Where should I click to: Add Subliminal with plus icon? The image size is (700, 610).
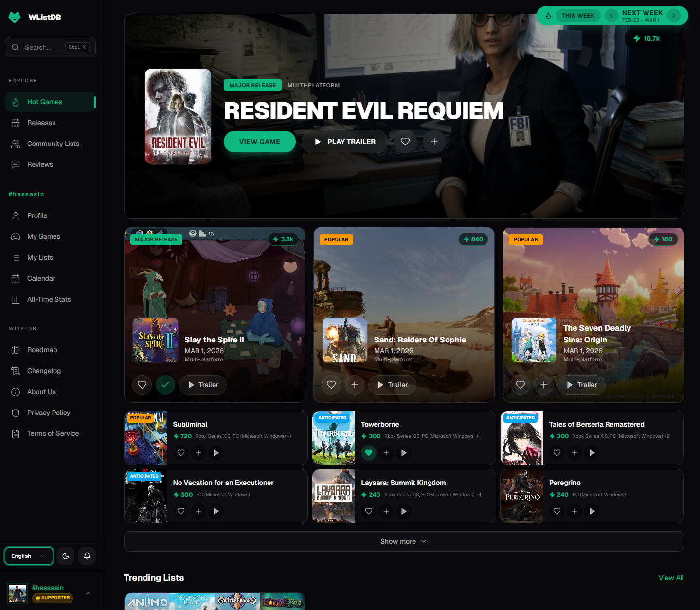(x=198, y=453)
